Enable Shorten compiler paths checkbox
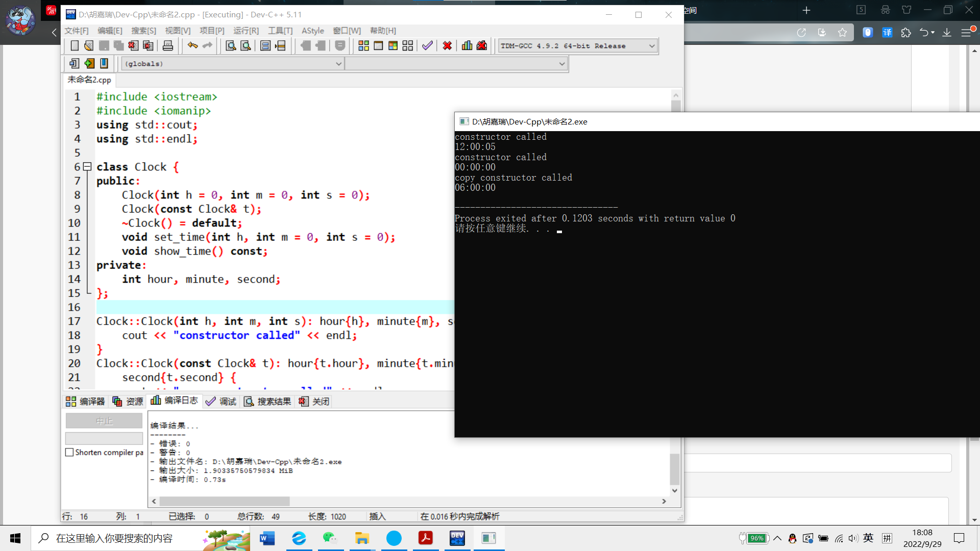 tap(70, 453)
